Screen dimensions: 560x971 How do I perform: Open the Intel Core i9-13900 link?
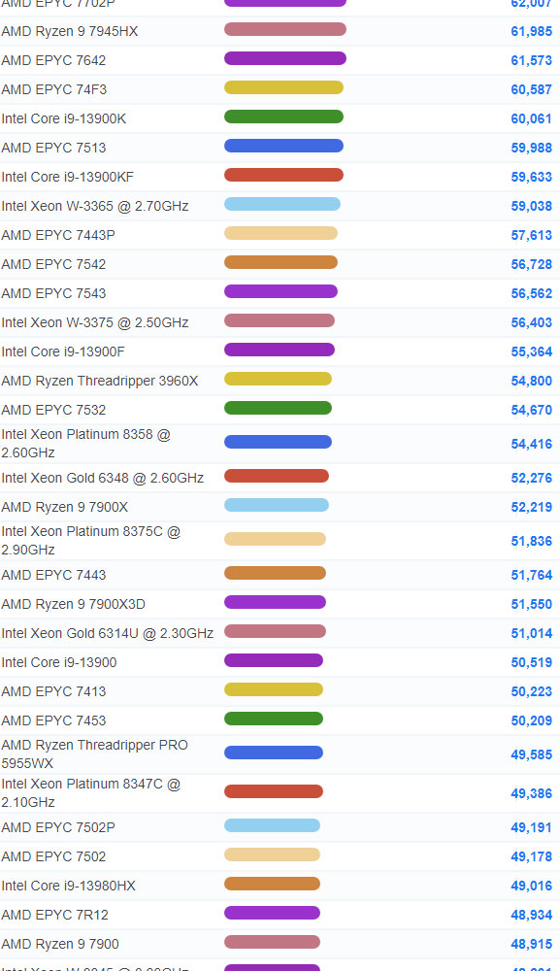click(x=59, y=662)
